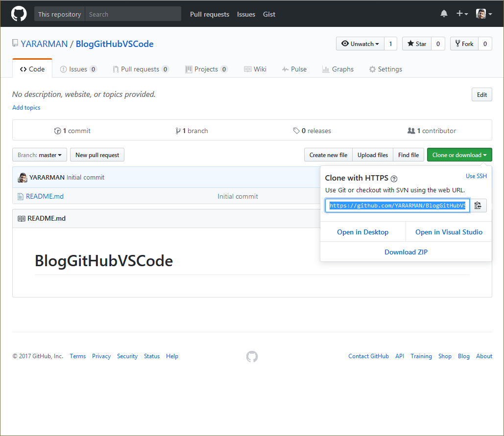The height and width of the screenshot is (436, 504).
Task: Click the fork count 0
Action: coord(485,44)
